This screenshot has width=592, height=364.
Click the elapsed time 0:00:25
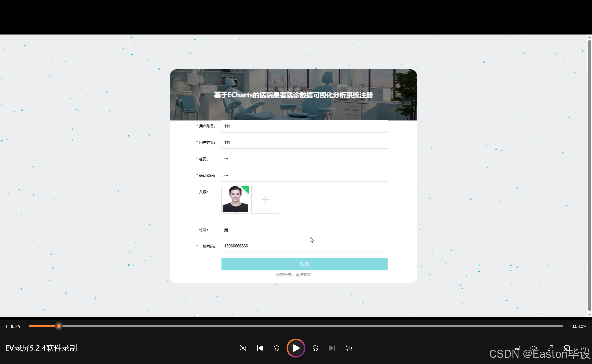click(13, 326)
